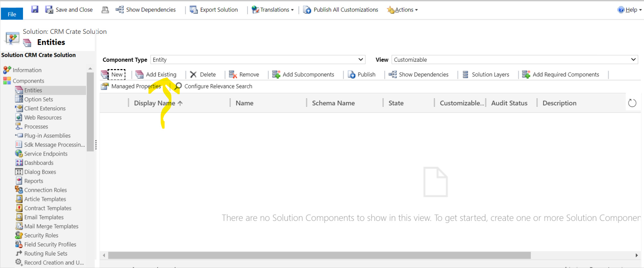Open the File menu
The width and height of the screenshot is (644, 268).
tap(12, 14)
